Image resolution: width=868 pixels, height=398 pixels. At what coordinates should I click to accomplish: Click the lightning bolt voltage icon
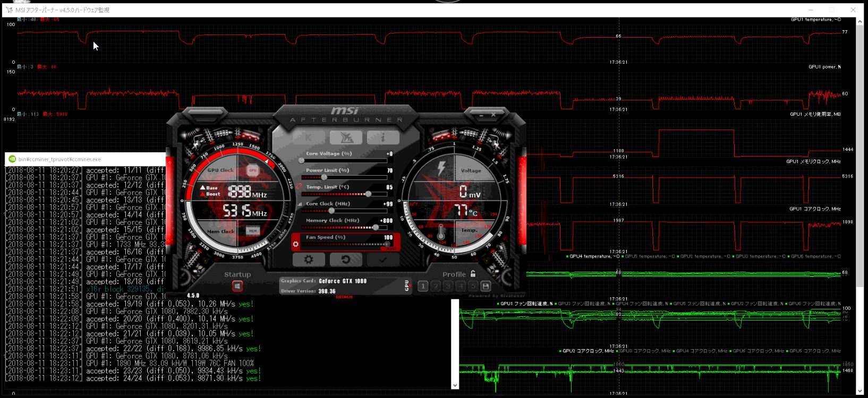(x=441, y=168)
